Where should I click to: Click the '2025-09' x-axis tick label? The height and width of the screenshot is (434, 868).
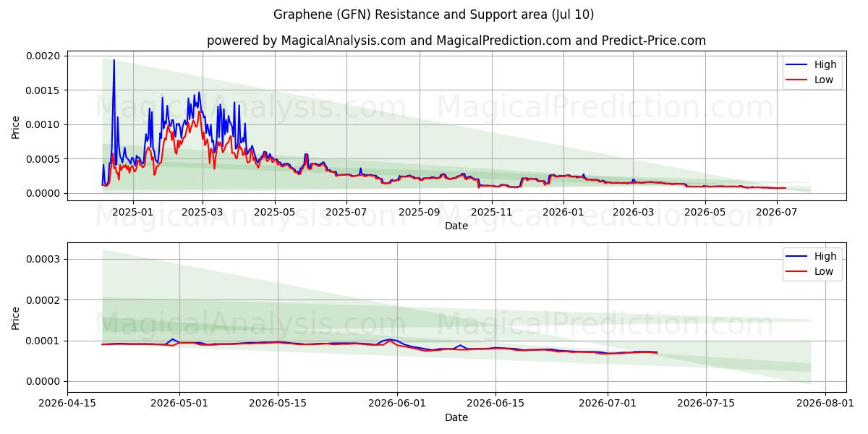(x=420, y=212)
